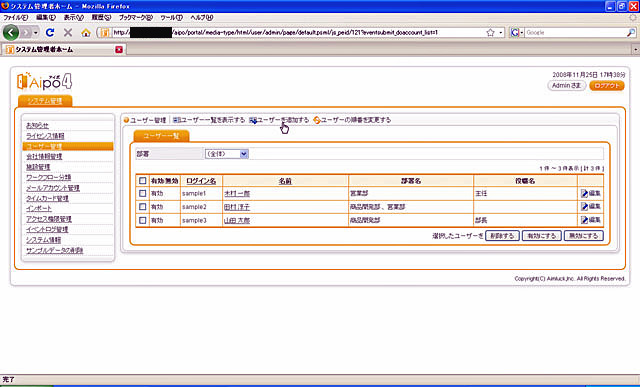This screenshot has width=640, height=387.
Task: Click the stop loading X icon
Action: (x=68, y=33)
